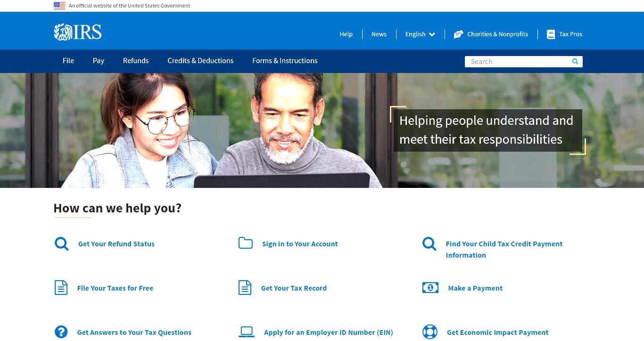Click the File Your Taxes document icon
Image resolution: width=644 pixels, height=341 pixels.
tap(61, 288)
